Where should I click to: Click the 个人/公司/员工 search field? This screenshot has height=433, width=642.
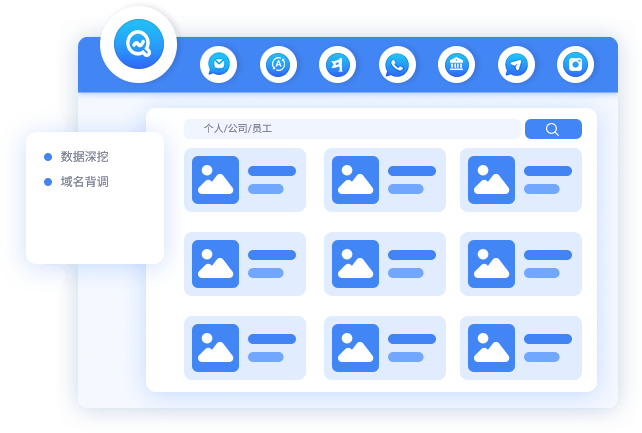pyautogui.click(x=350, y=129)
